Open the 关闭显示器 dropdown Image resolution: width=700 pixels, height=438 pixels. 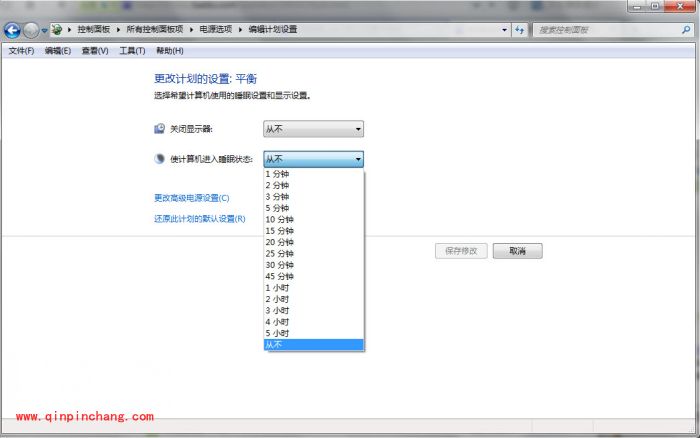(313, 129)
